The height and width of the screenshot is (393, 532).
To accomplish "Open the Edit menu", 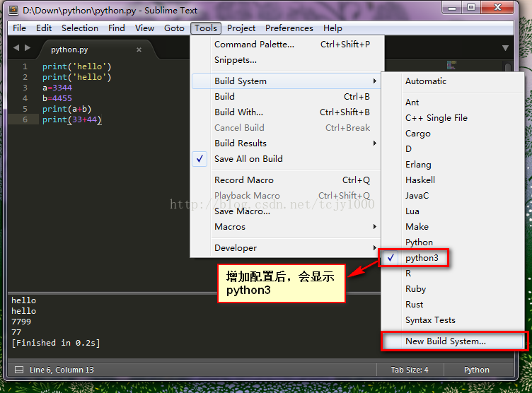I will (x=44, y=28).
